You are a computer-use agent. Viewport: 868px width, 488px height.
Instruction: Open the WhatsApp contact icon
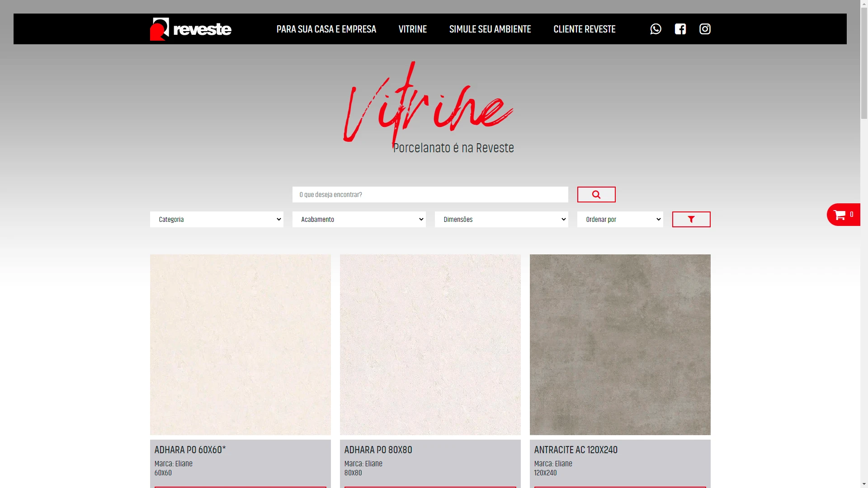(656, 29)
